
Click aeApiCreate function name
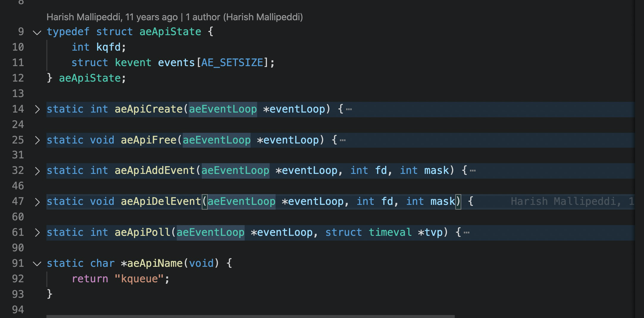pyautogui.click(x=149, y=109)
